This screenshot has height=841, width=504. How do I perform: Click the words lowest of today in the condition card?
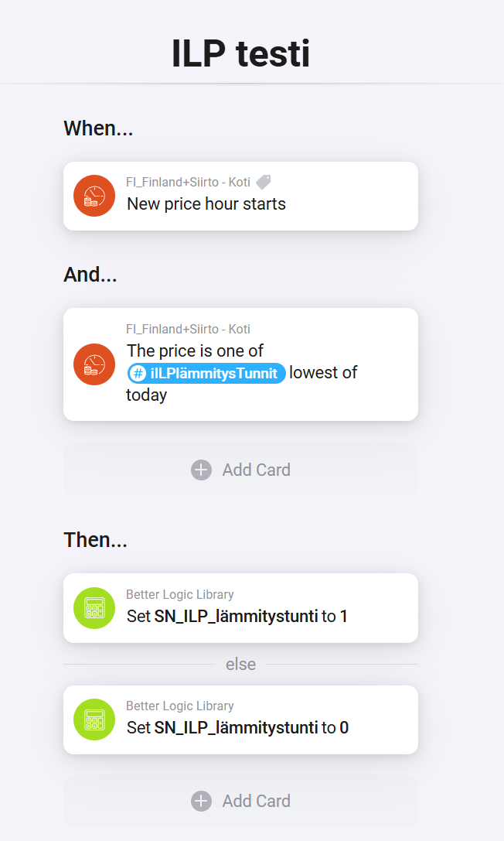(x=323, y=373)
